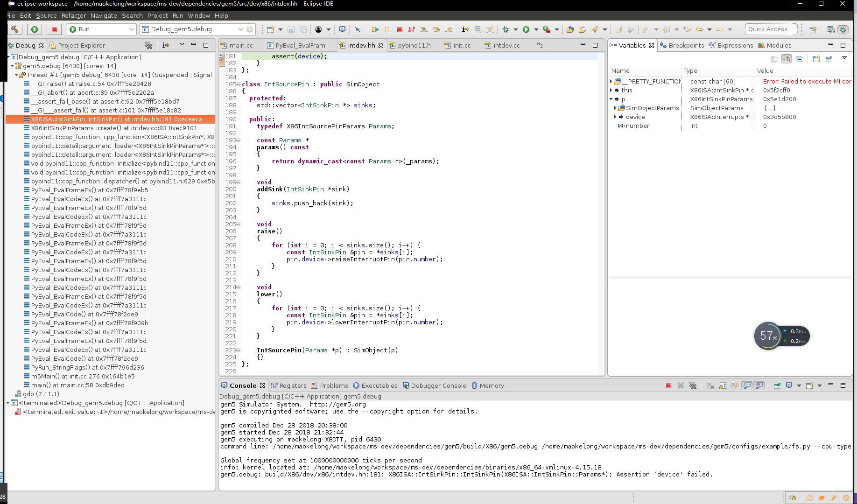Expand the 'this' variable in Variables
The height and width of the screenshot is (504, 857).
(611, 91)
